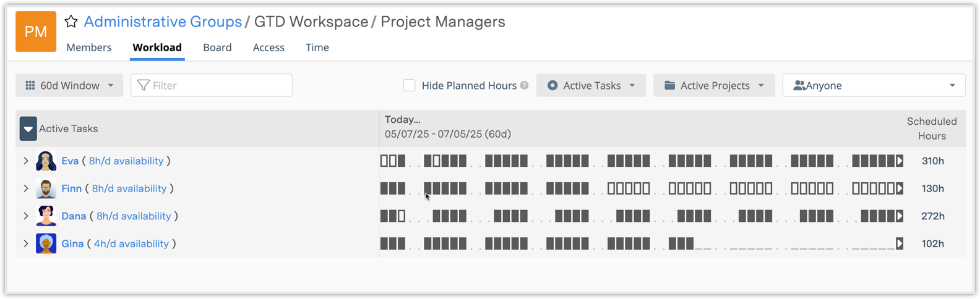980x299 pixels.
Task: Collapse the Active Tasks column header toggle
Action: [x=28, y=128]
